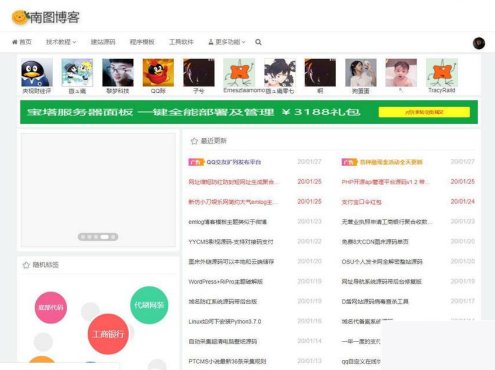
Task: Open the PHP开源 api 管理平台 article
Action: pos(386,182)
